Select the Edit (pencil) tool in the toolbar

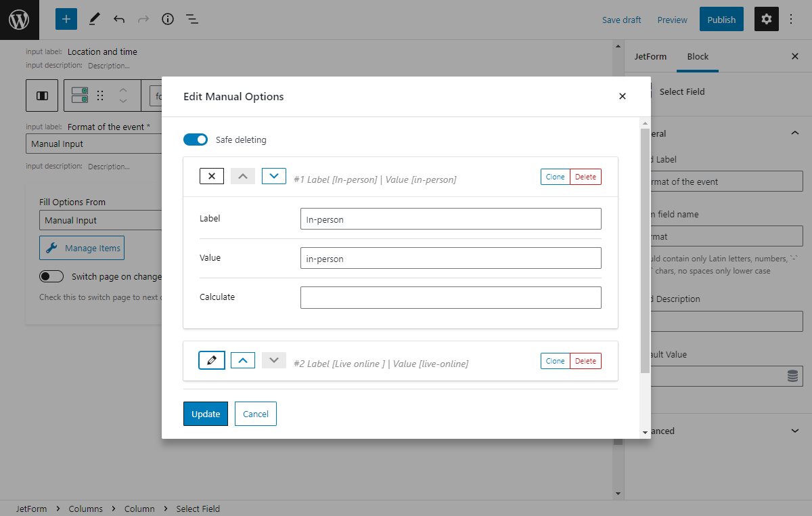tap(94, 19)
